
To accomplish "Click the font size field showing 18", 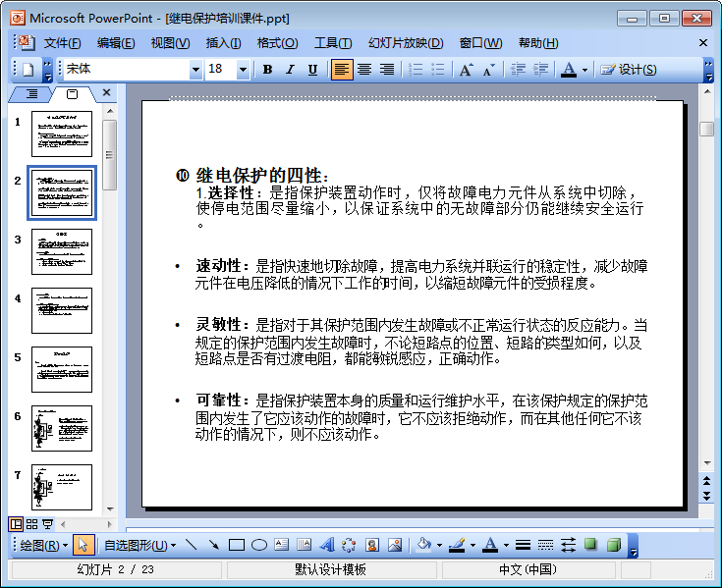I will (221, 70).
